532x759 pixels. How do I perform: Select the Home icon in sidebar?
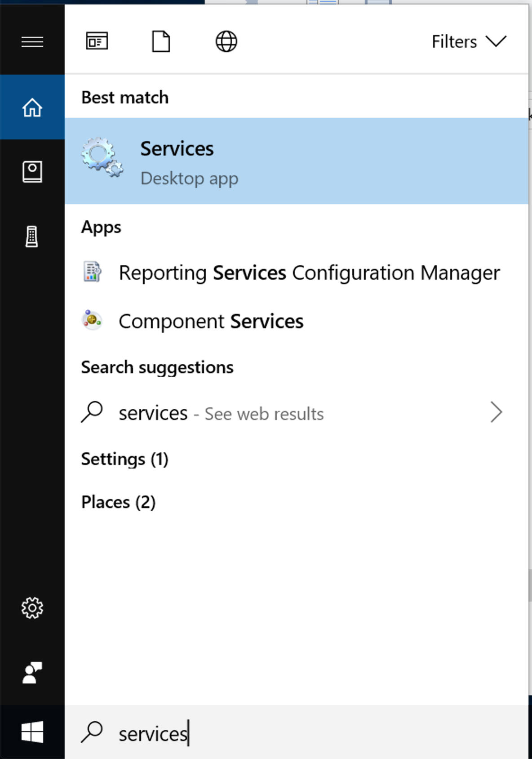[32, 107]
